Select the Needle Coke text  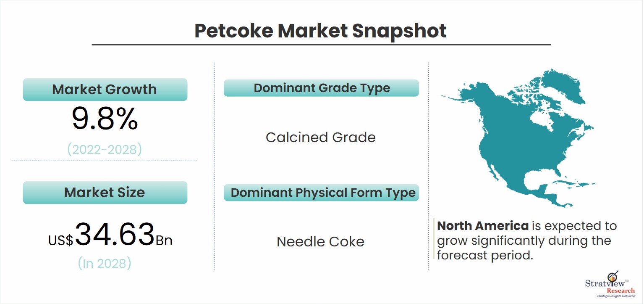(320, 242)
